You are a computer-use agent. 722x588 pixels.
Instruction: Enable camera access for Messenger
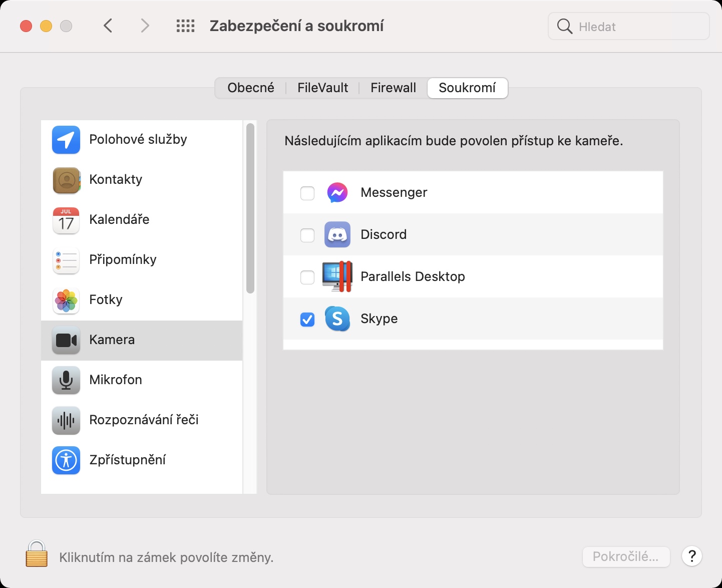tap(307, 193)
